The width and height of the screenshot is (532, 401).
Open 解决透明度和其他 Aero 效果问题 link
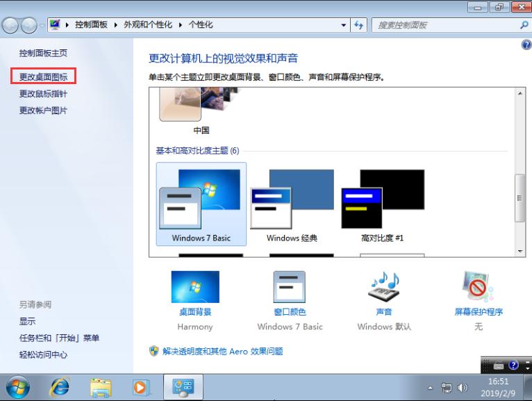pos(222,351)
